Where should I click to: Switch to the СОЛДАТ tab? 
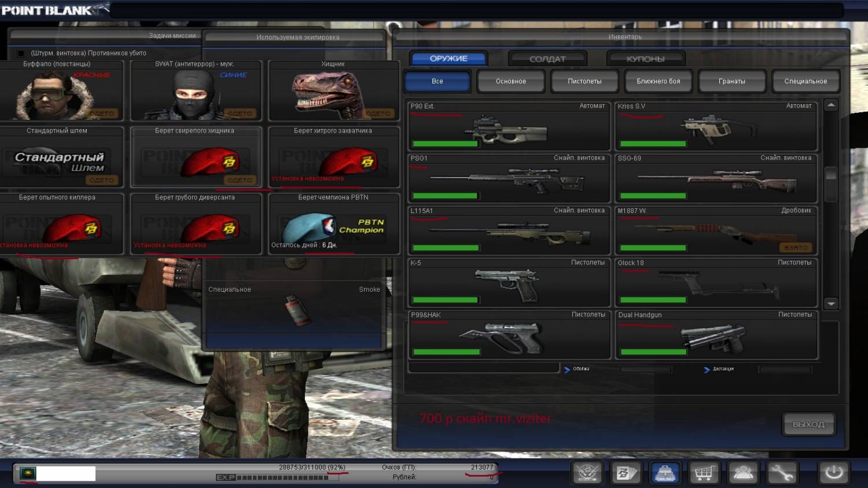pos(547,58)
